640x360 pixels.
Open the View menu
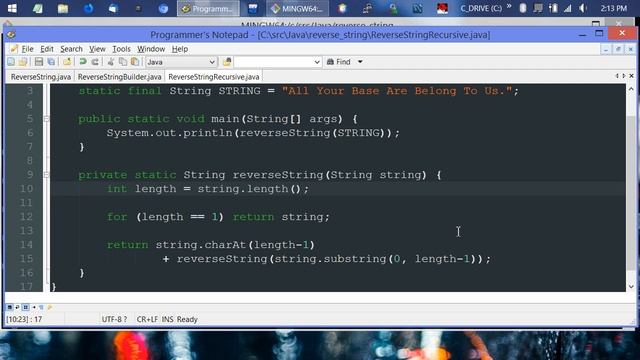97,49
